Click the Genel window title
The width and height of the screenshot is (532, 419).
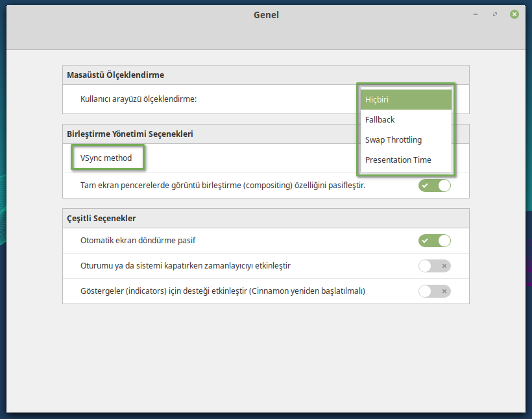pos(267,15)
